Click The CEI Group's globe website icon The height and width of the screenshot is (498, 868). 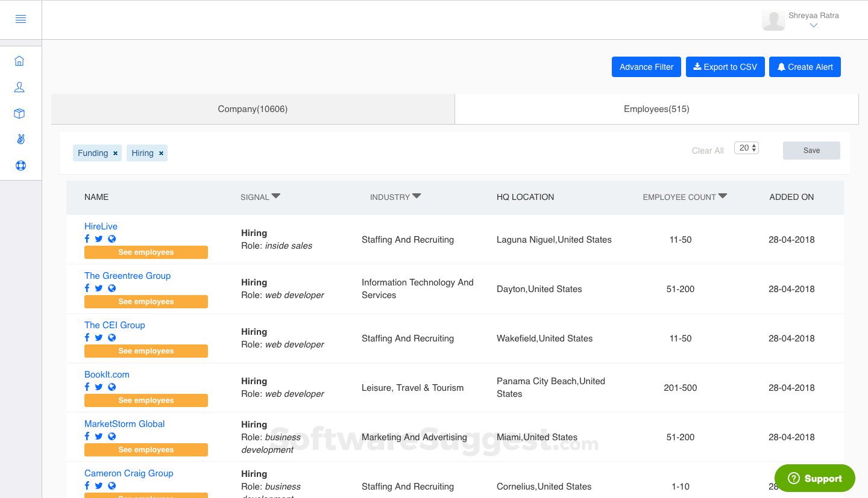click(x=112, y=337)
